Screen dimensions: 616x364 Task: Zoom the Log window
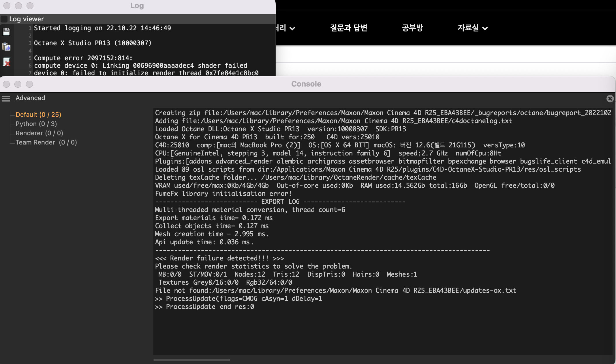pos(30,6)
